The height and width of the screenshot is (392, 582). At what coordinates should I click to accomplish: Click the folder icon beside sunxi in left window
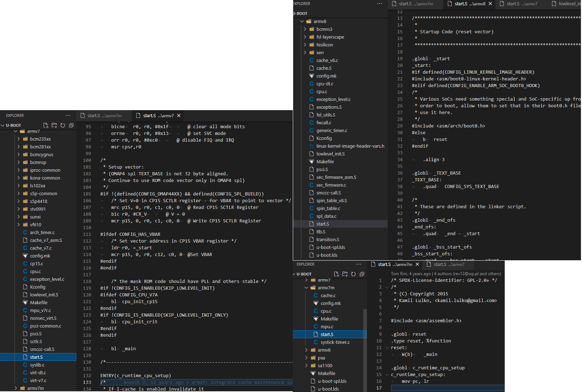[x=25, y=217]
